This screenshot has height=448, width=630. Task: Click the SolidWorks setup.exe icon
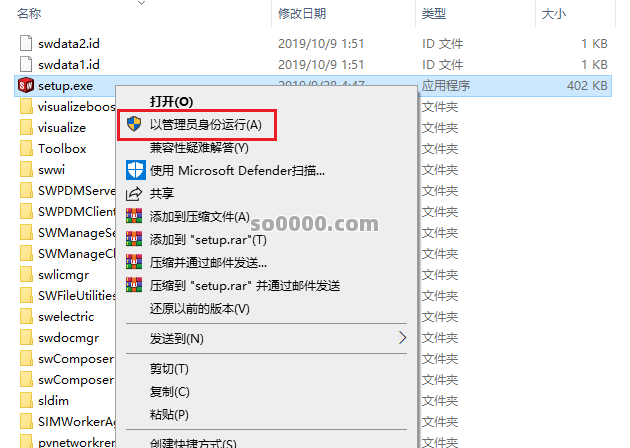[x=26, y=85]
